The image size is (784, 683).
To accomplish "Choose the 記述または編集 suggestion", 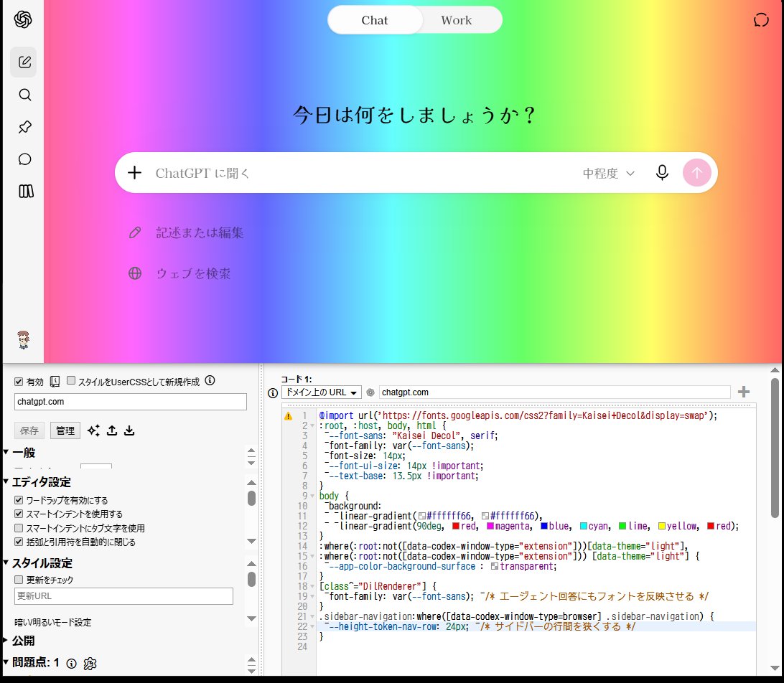I will (186, 232).
